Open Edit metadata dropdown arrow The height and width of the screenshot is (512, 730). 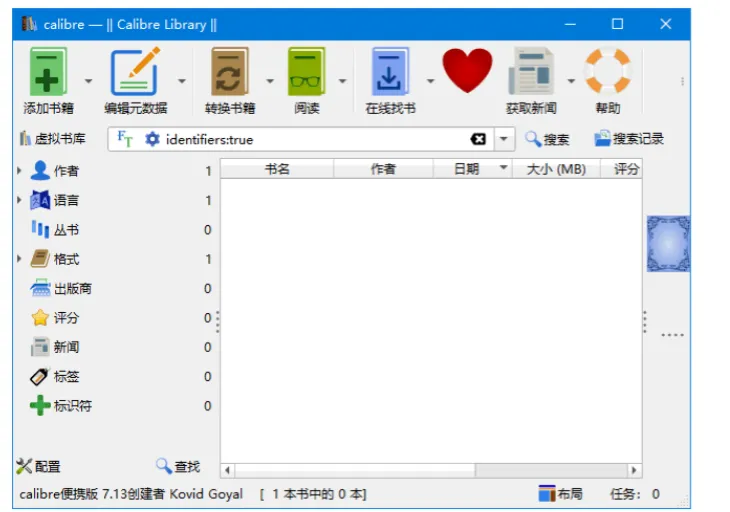click(x=182, y=81)
